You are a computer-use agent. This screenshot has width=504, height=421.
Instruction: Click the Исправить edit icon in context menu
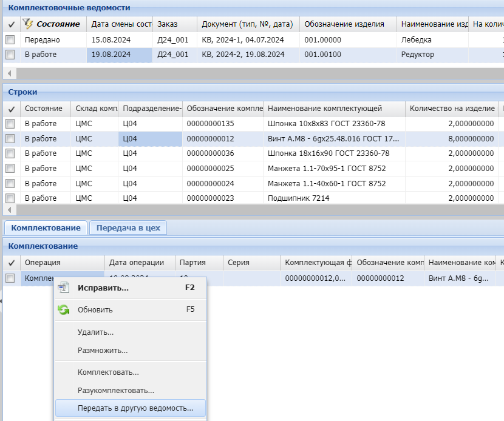tap(64, 288)
